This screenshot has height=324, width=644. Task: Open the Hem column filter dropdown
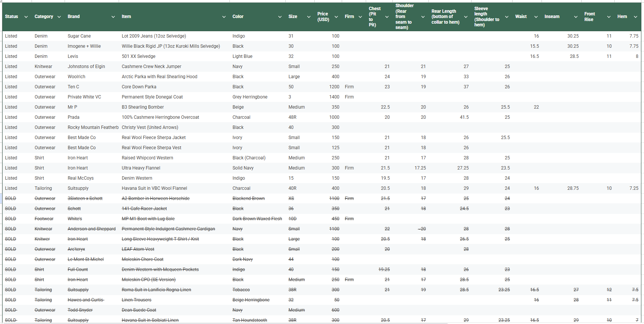pos(635,17)
